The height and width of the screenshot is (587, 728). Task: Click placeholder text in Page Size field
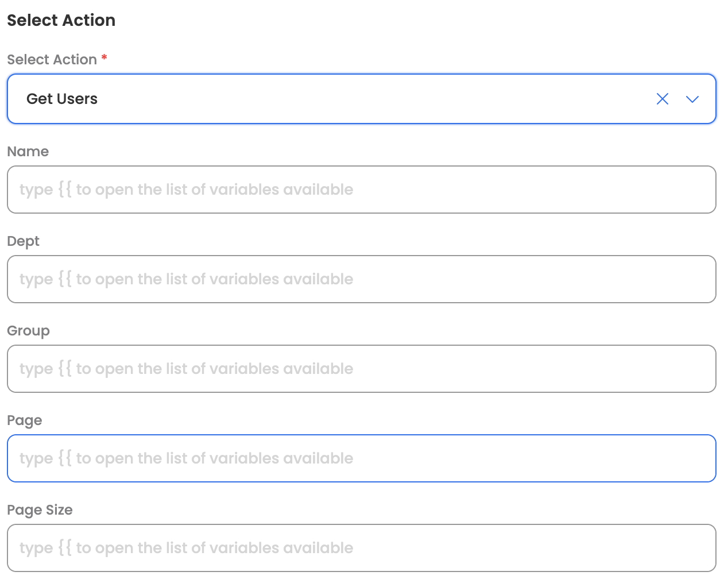pyautogui.click(x=186, y=548)
